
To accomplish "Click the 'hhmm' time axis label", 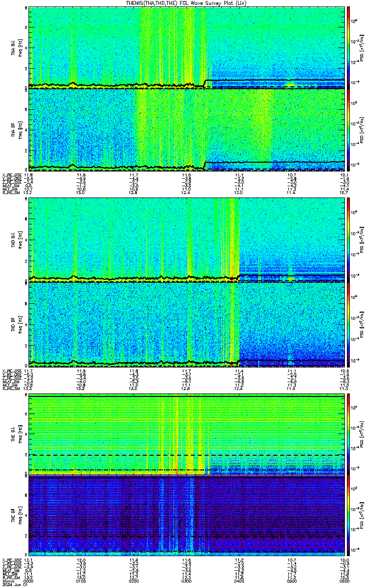I will [x=8, y=581].
